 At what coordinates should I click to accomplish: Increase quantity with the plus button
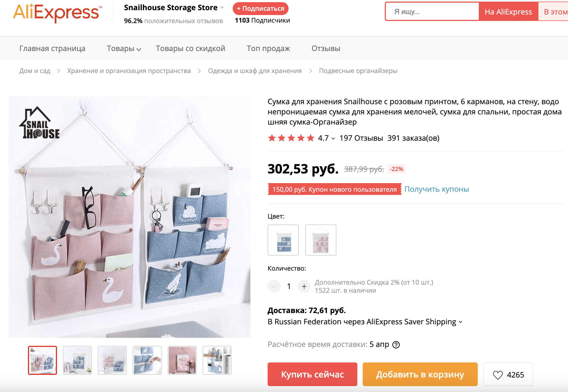tap(304, 286)
